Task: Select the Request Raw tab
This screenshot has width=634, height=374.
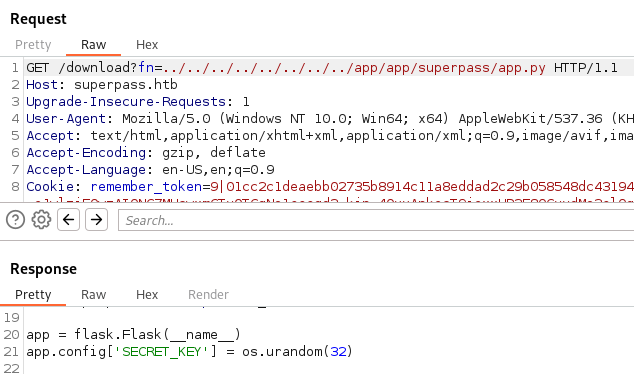Action: coord(93,44)
